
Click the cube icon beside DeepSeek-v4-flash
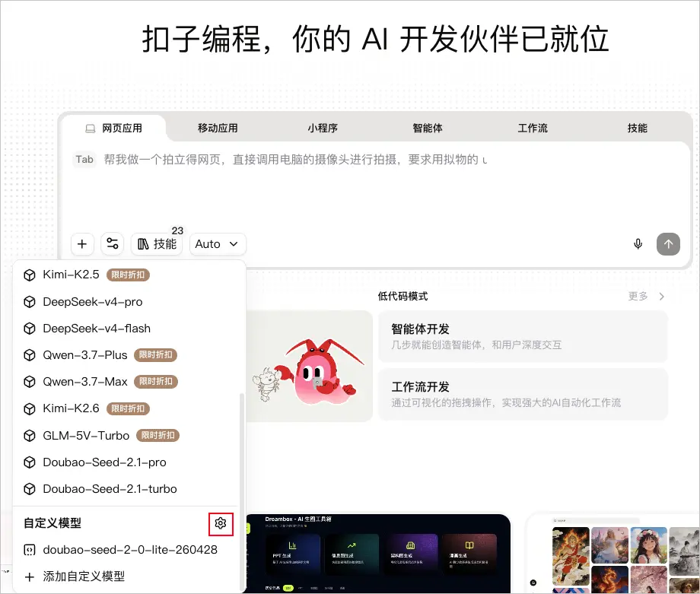pos(30,329)
